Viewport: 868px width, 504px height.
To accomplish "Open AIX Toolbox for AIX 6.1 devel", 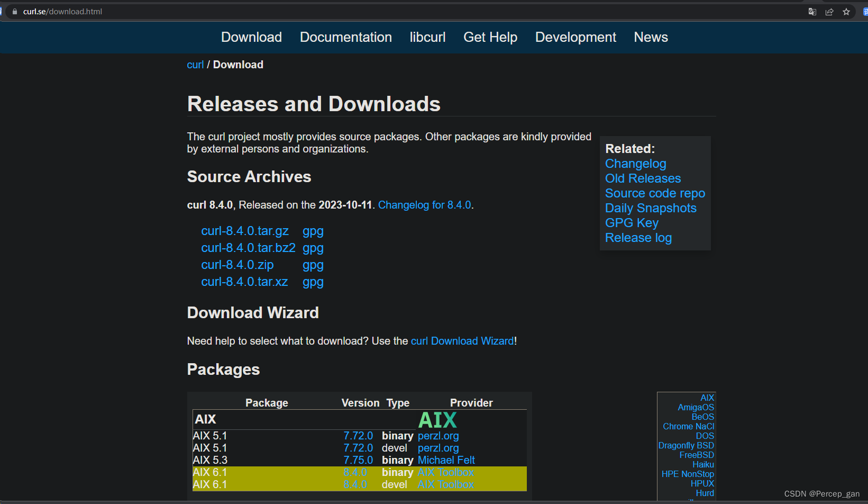I will 445,484.
